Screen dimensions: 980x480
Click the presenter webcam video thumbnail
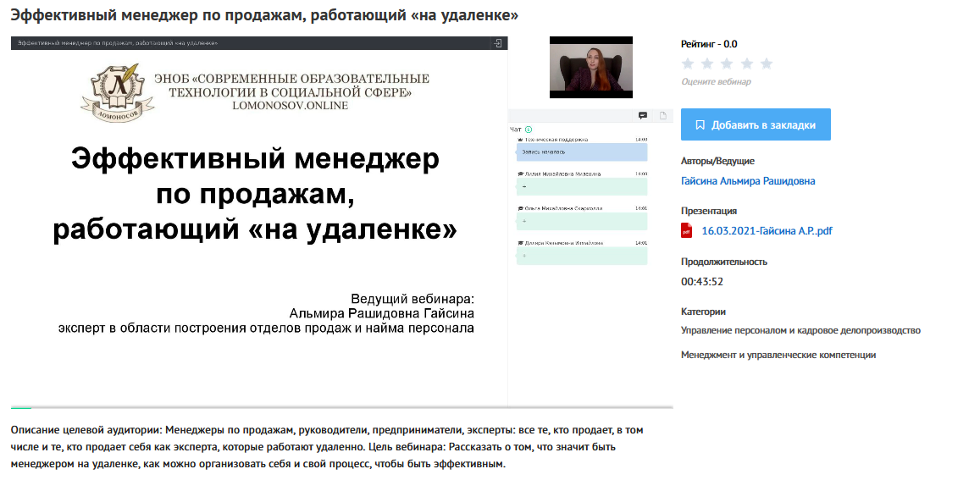pyautogui.click(x=591, y=65)
